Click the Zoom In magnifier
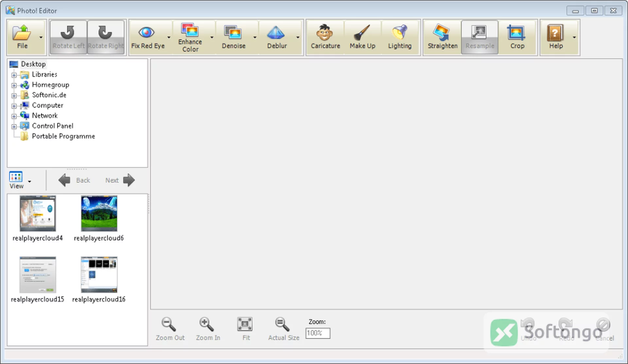Viewport: 628px width, 364px height. tap(208, 329)
